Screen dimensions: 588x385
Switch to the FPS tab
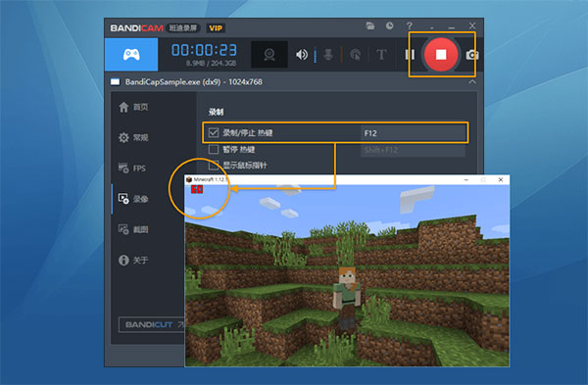[x=132, y=168]
